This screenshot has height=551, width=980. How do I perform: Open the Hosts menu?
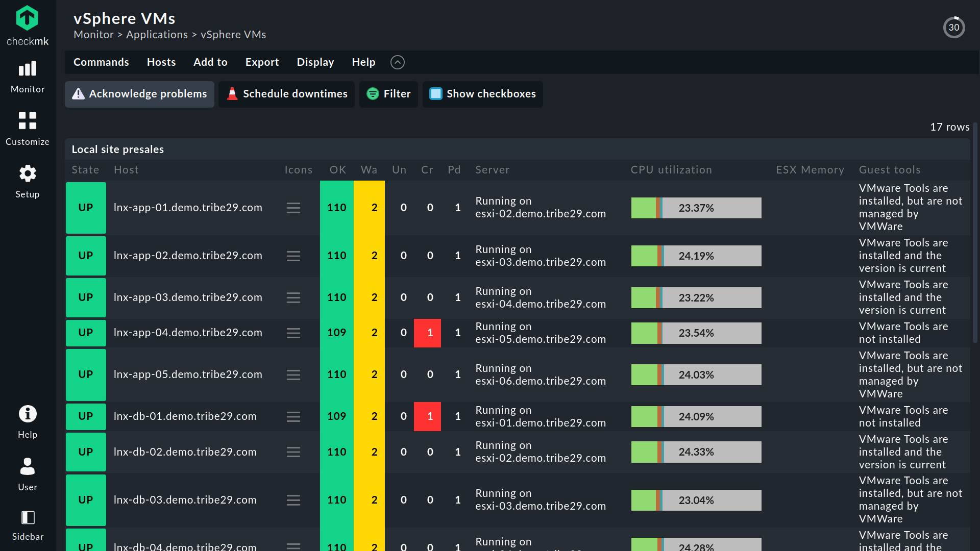click(x=161, y=62)
